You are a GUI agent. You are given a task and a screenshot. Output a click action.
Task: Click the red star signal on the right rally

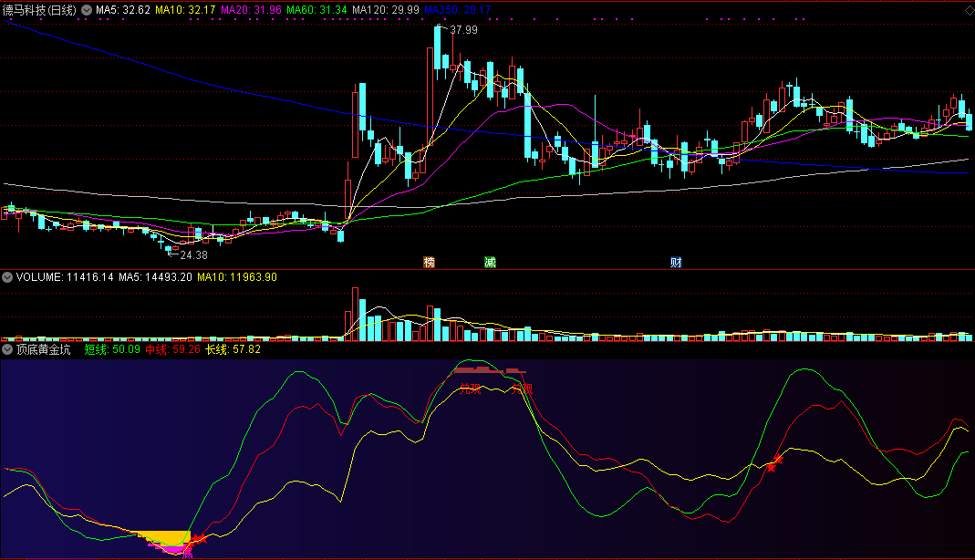click(774, 463)
